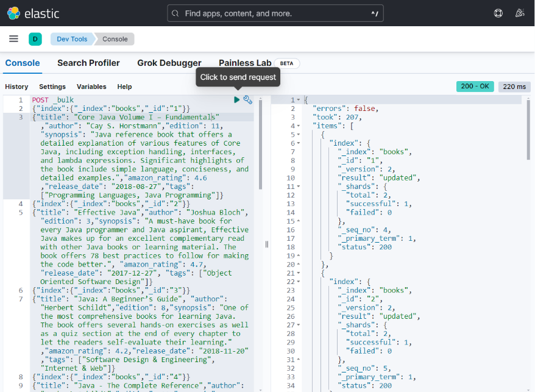The image size is (535, 392).
Task: Collapse fold arrow at response line 5
Action: (299, 135)
